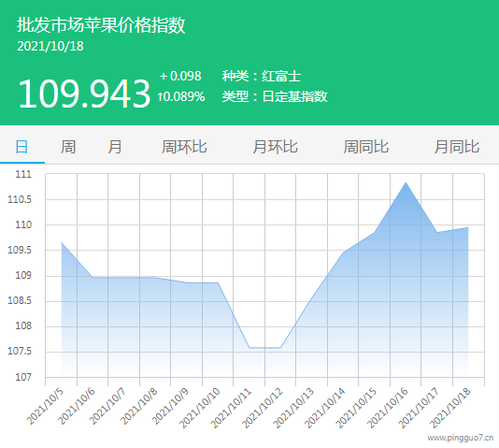Click the 111 y-axis label

(23, 174)
